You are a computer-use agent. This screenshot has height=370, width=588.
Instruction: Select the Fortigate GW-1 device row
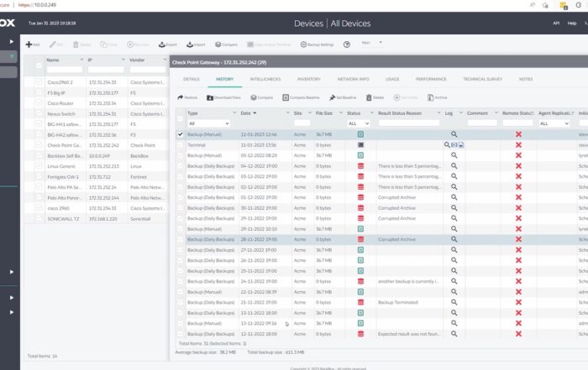(x=97, y=176)
